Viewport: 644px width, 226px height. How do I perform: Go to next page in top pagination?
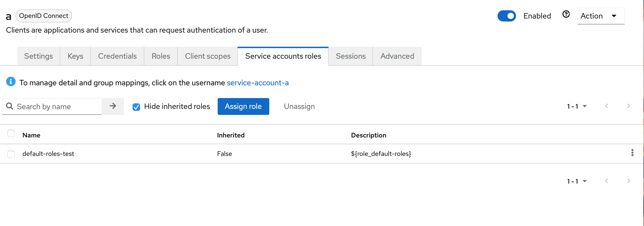tap(629, 106)
